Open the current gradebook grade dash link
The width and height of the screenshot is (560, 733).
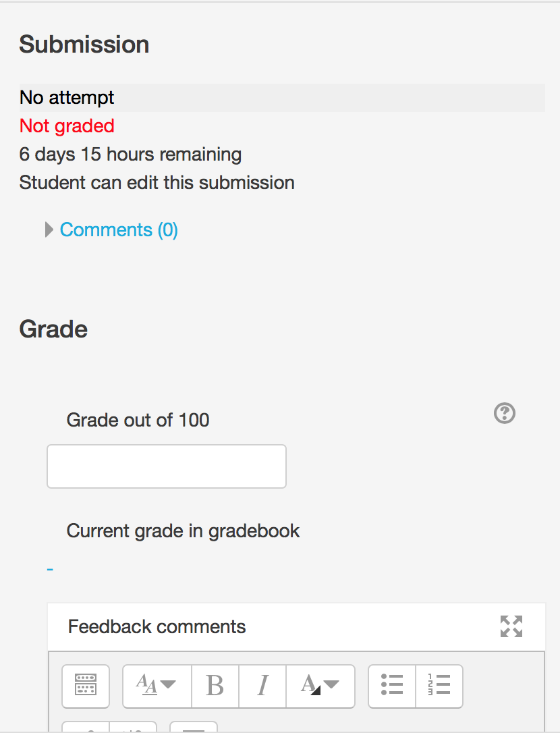click(50, 570)
